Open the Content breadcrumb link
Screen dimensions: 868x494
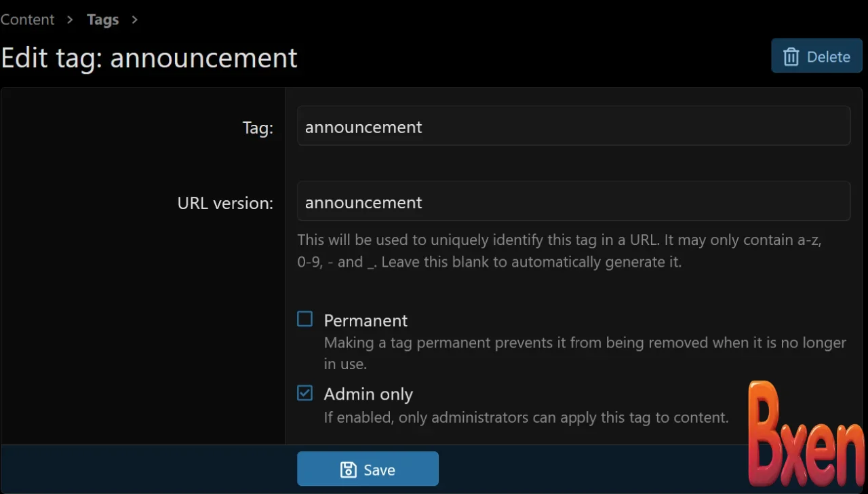click(x=27, y=20)
